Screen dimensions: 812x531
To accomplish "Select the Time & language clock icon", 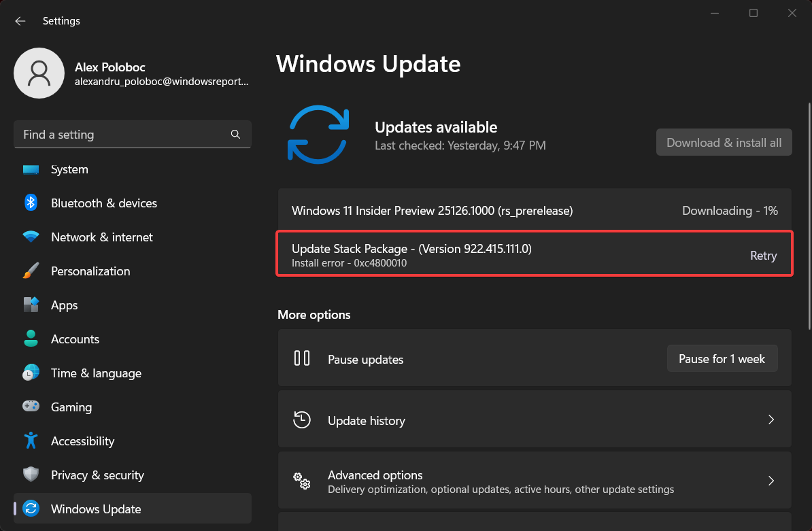I will coord(31,373).
